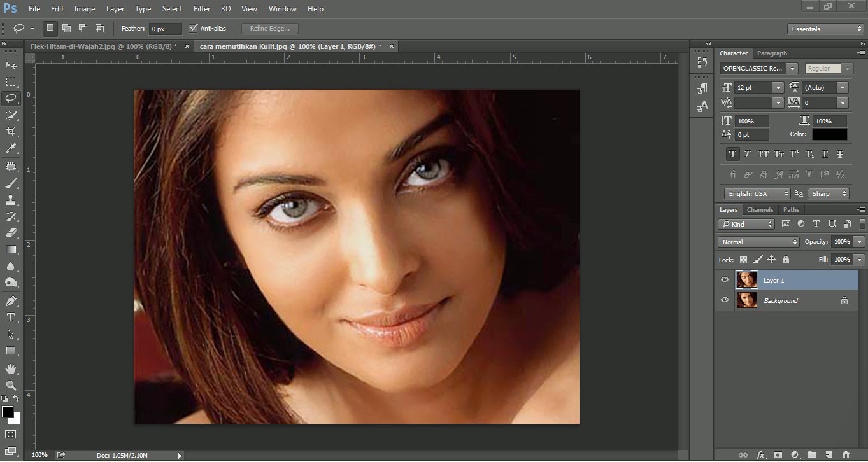Delete layer with the trash icon
Screen dimensions: 868x462
[x=846, y=455]
